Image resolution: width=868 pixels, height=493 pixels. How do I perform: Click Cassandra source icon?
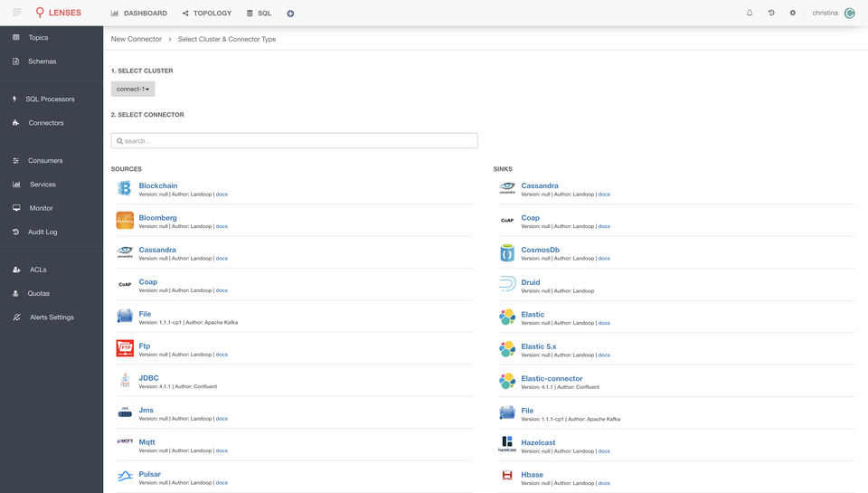tap(125, 252)
